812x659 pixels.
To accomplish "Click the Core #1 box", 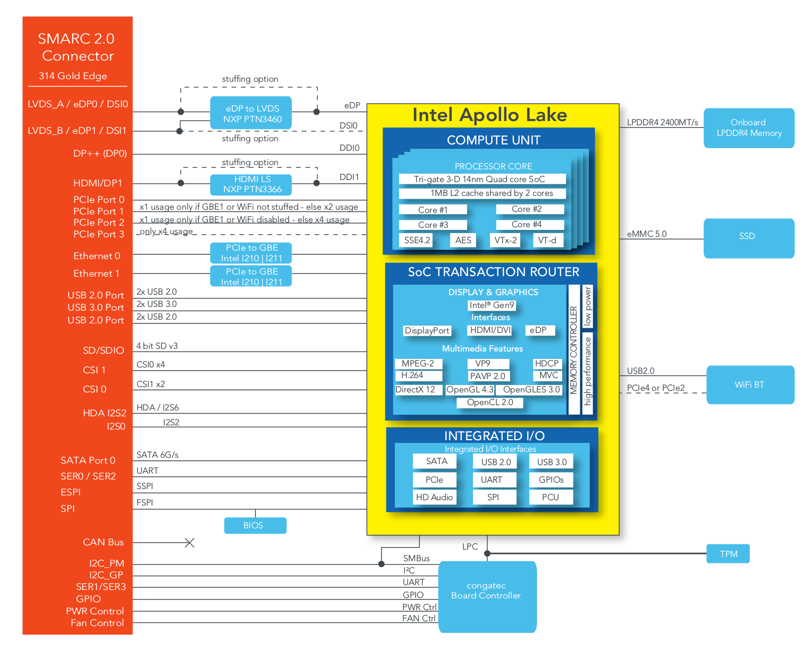I will [433, 210].
